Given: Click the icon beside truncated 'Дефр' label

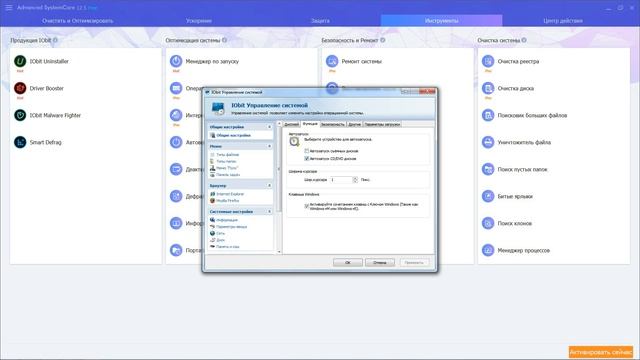Looking at the screenshot, I should pos(176,196).
